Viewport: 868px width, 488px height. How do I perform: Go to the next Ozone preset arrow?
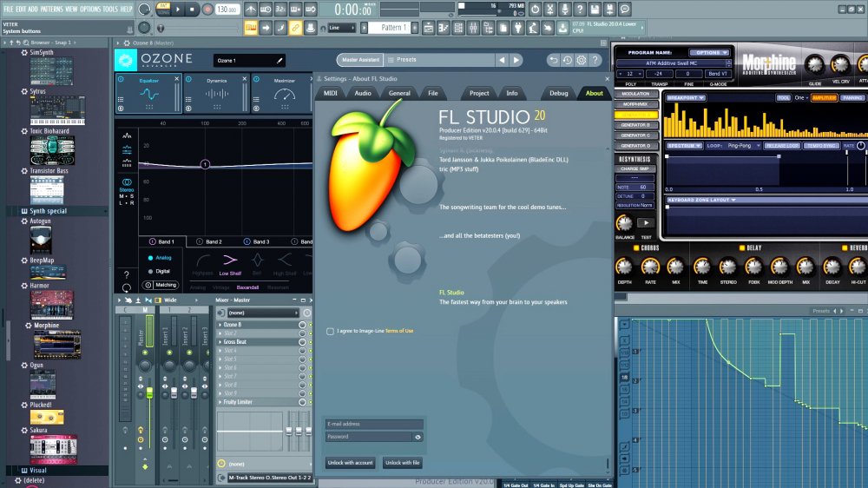pyautogui.click(x=516, y=60)
